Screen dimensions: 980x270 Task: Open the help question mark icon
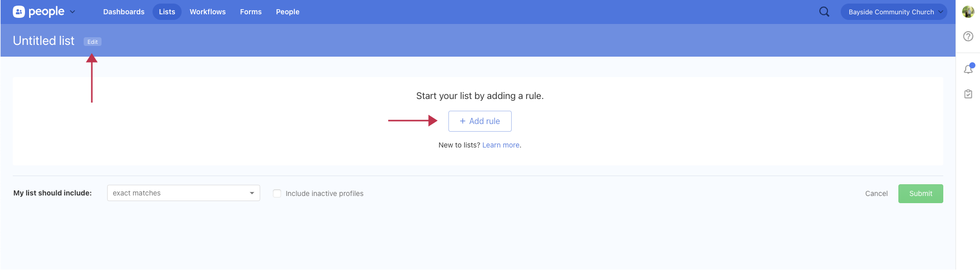[968, 36]
